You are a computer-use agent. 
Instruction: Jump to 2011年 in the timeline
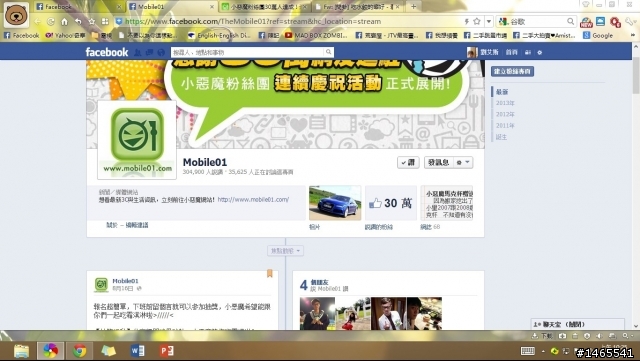[505, 126]
